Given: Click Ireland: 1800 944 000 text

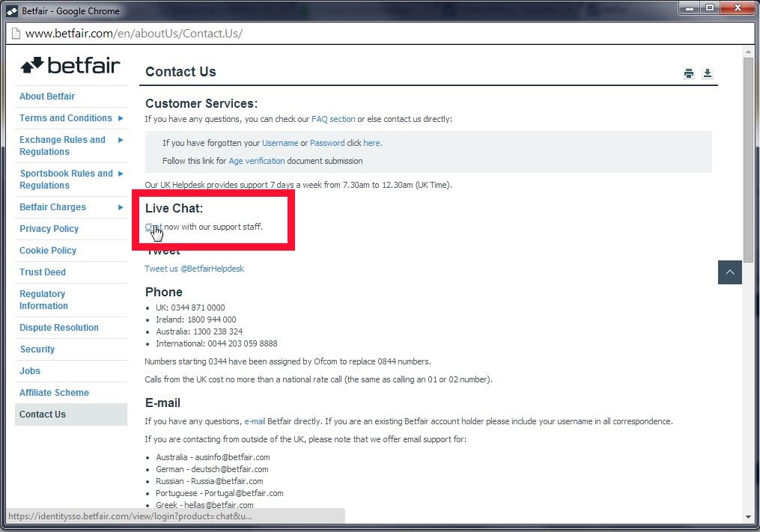Looking at the screenshot, I should 196,319.
